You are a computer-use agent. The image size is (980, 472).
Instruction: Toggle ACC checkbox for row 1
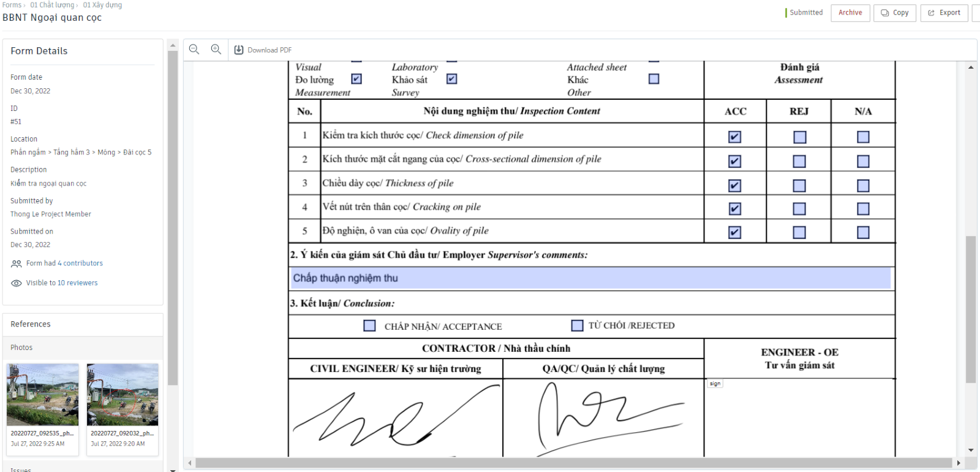pyautogui.click(x=735, y=137)
